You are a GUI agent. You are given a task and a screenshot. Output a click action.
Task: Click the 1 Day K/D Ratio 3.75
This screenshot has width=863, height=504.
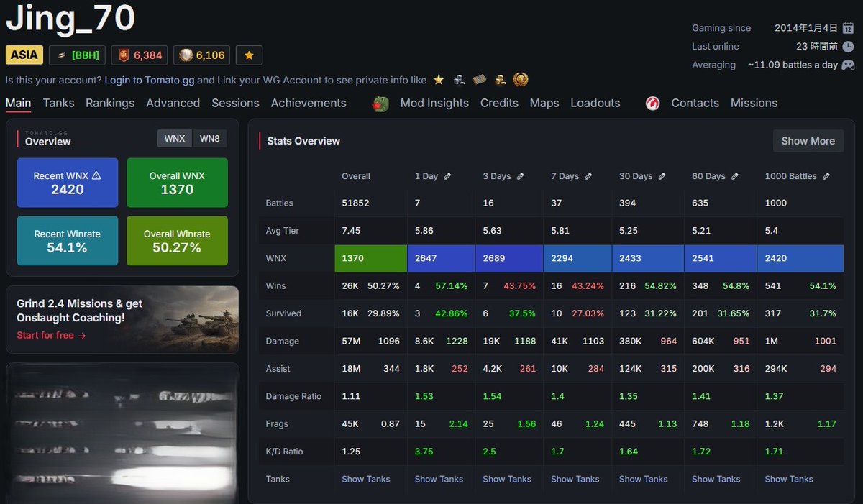pyautogui.click(x=426, y=452)
